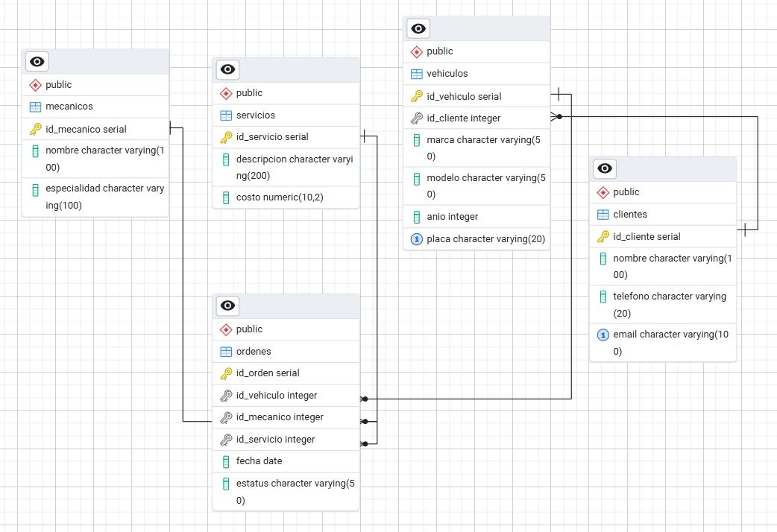Image resolution: width=777 pixels, height=532 pixels.
Task: Toggle the eye icon on servicios table
Action: click(227, 70)
